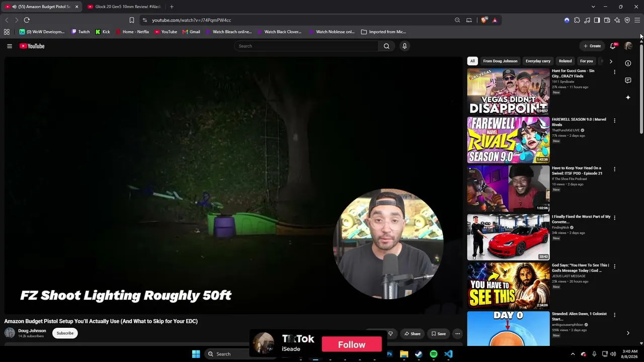Open the Doug Johnson channel link

[32, 331]
